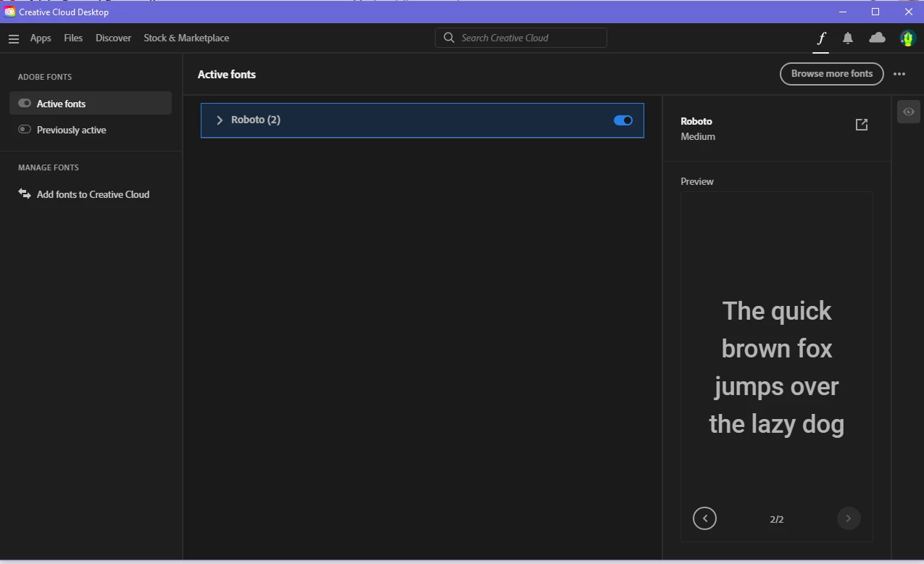
Task: Open more options ellipsis menu
Action: coord(899,74)
